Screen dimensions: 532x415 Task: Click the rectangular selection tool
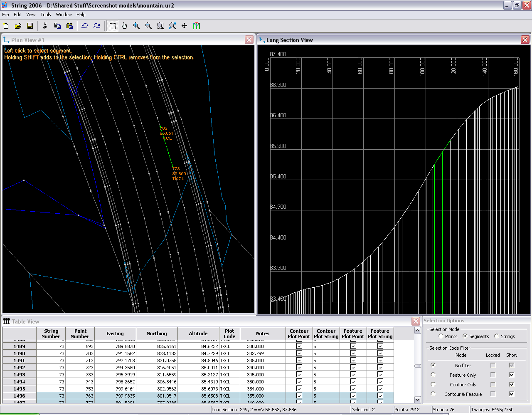click(112, 26)
